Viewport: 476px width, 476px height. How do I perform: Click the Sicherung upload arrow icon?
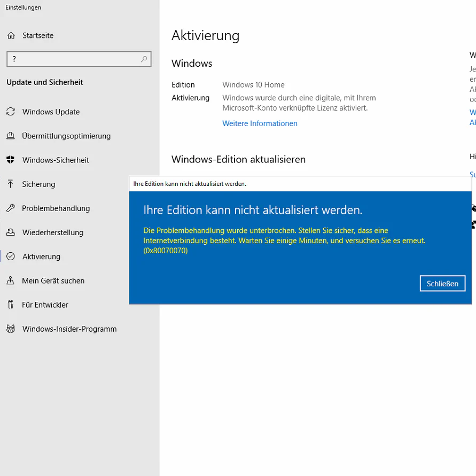pyautogui.click(x=11, y=184)
